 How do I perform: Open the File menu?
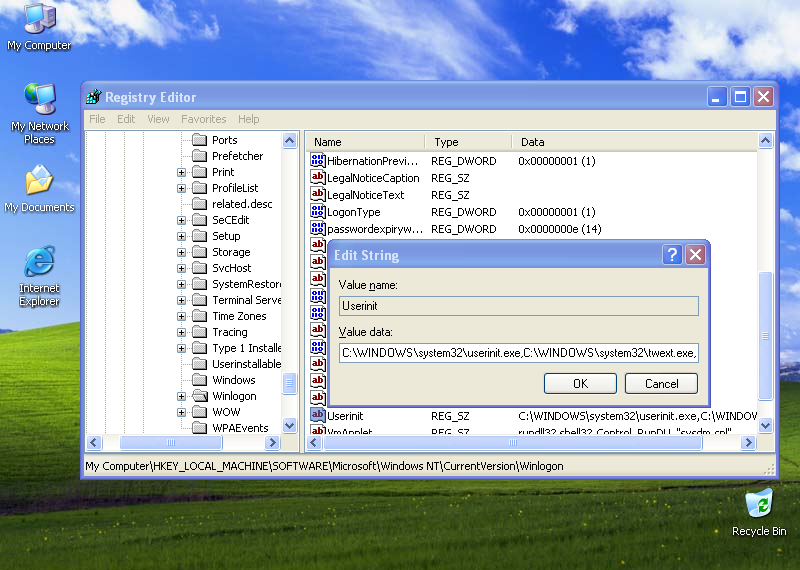tap(97, 119)
